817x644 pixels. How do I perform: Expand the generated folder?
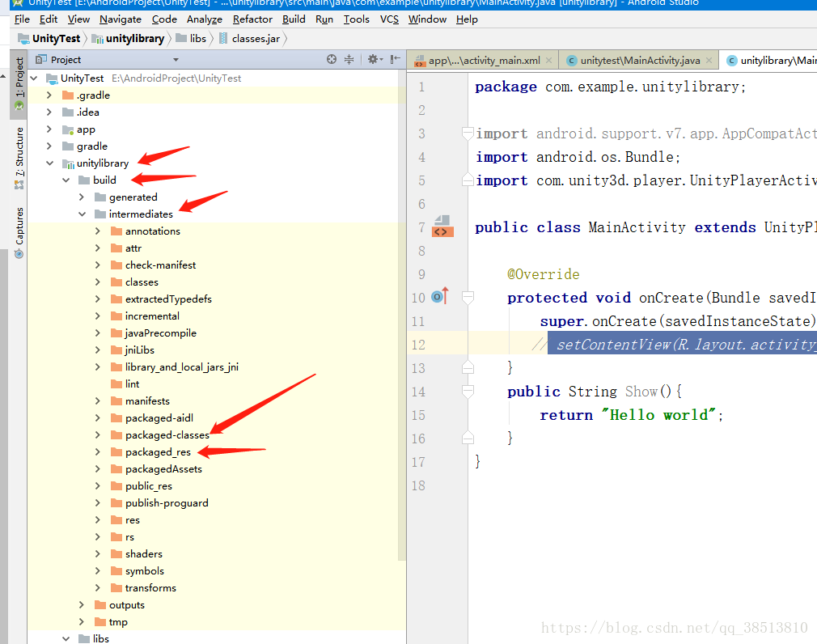click(82, 197)
